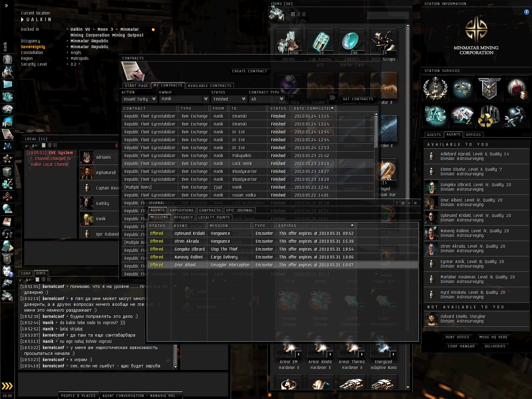Select the Kernite item in Items window
Viewport: 532px width, 399px height.
point(289,42)
